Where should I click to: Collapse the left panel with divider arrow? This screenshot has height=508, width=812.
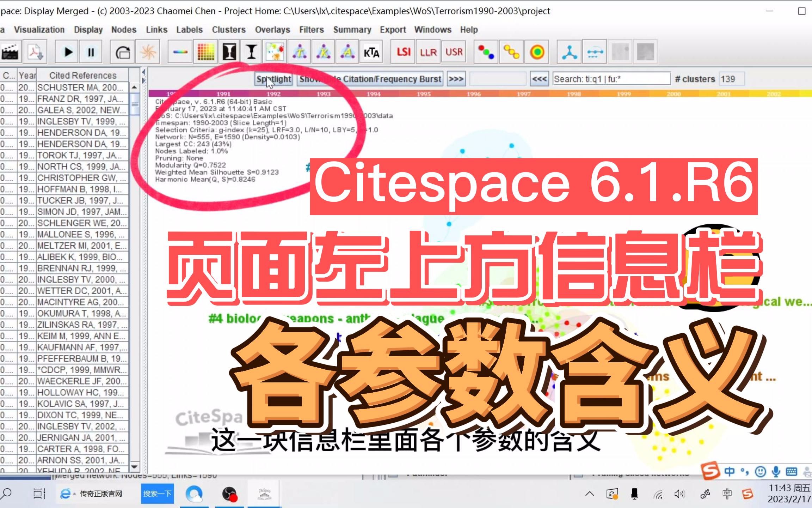[143, 72]
